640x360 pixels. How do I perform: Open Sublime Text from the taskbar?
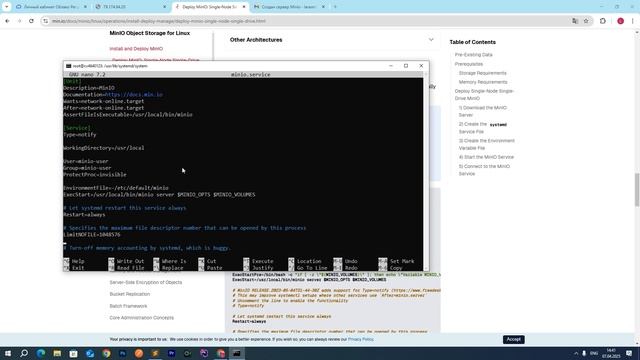[155, 353]
